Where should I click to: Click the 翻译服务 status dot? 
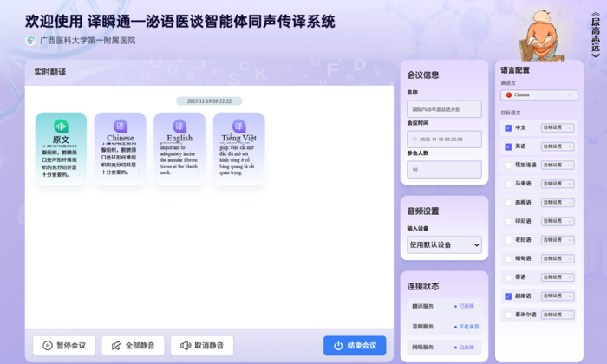point(455,306)
